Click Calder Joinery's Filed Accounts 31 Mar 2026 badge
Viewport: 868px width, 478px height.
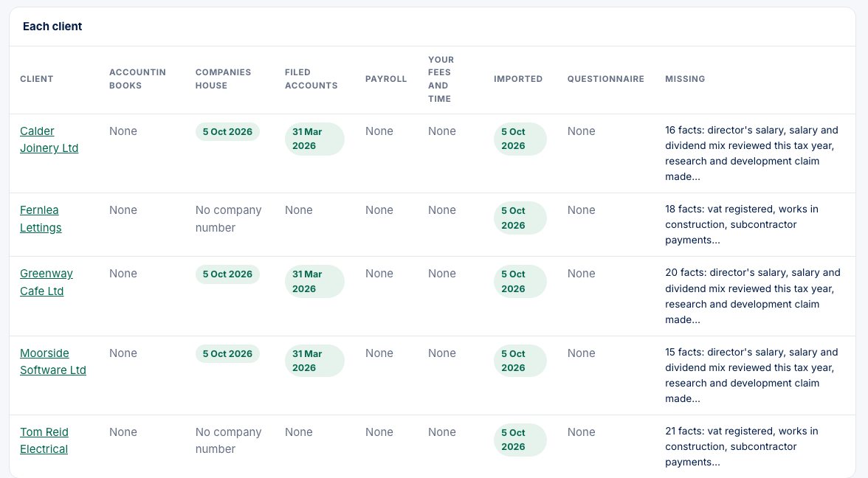tap(314, 139)
